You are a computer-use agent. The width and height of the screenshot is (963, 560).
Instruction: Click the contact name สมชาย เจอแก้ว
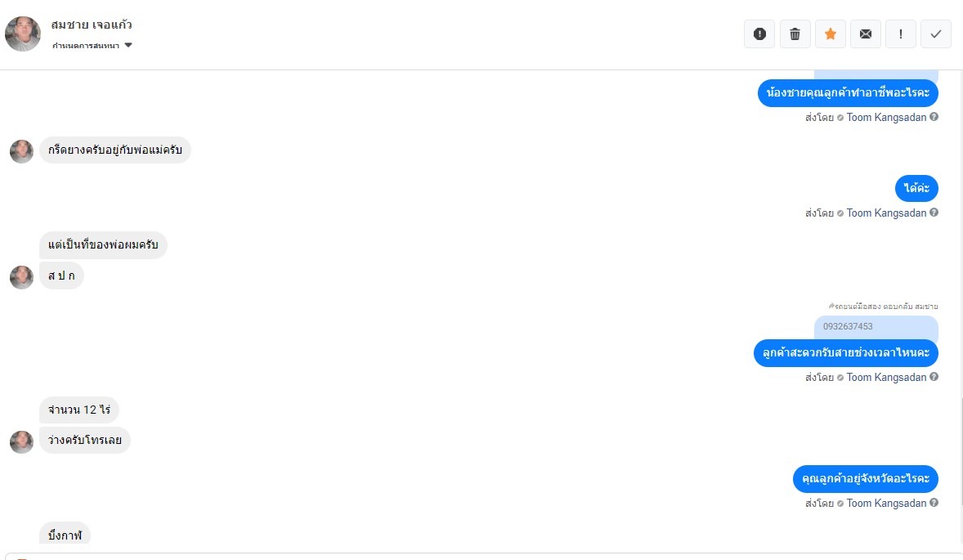coord(92,25)
